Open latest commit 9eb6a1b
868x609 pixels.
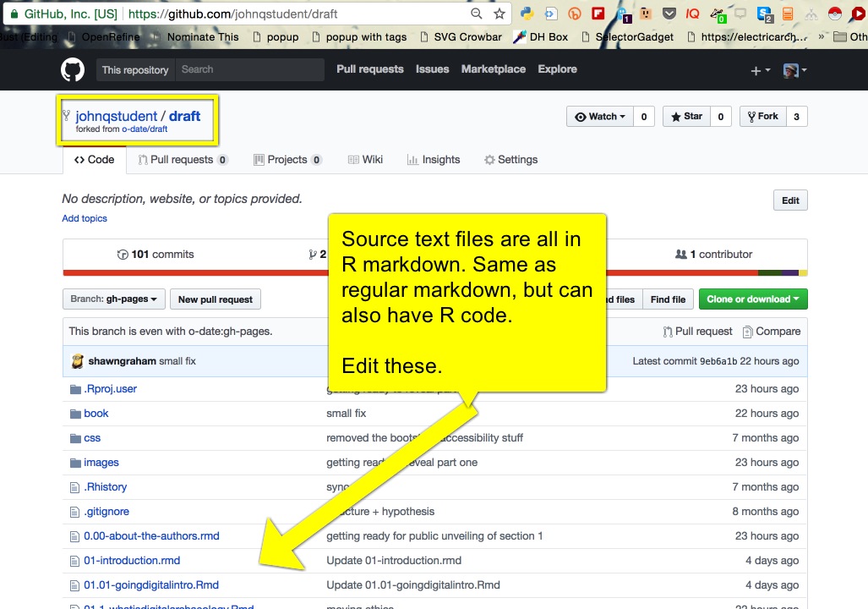[x=718, y=361]
